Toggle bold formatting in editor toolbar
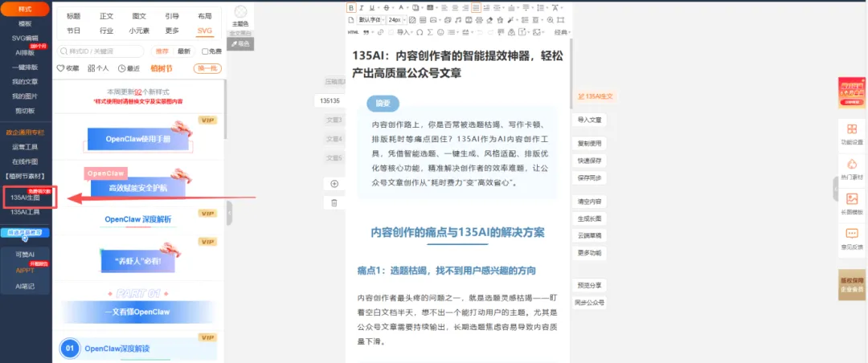 pyautogui.click(x=351, y=7)
